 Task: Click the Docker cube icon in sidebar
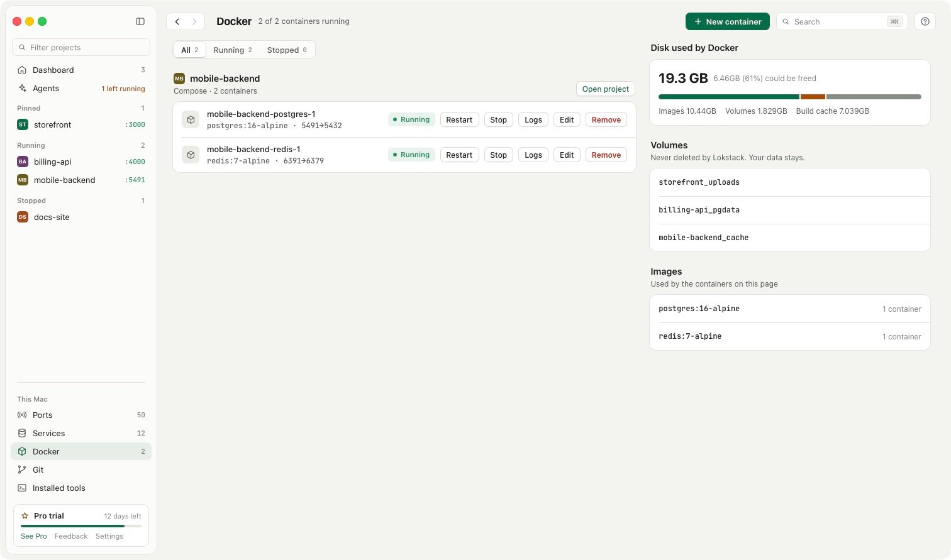click(22, 451)
